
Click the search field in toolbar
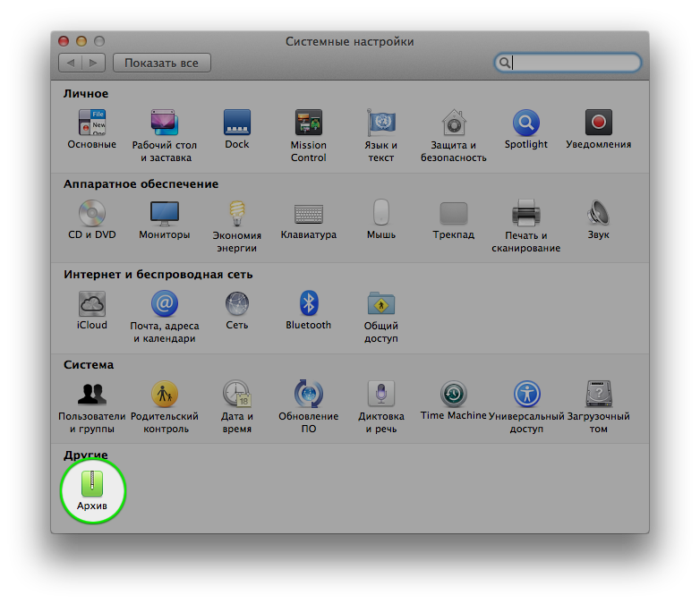pyautogui.click(x=575, y=63)
